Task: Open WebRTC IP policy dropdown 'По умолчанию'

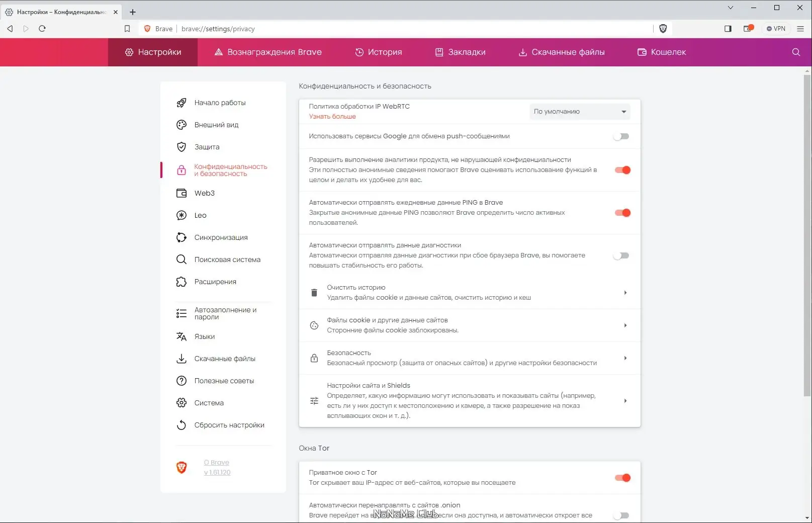Action: click(x=580, y=112)
